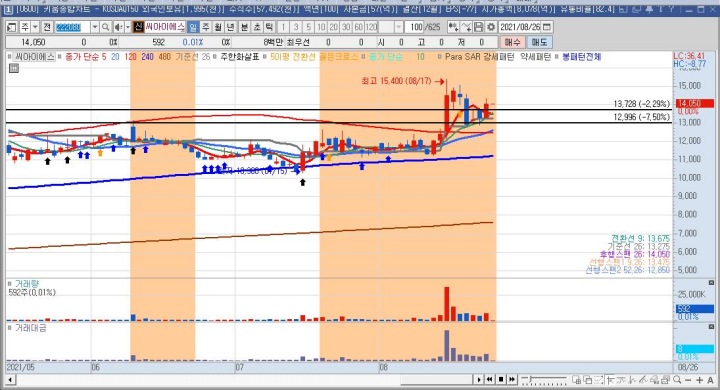Click the 12,996 (-7.50%) line label
720x390 pixels.
(x=641, y=117)
